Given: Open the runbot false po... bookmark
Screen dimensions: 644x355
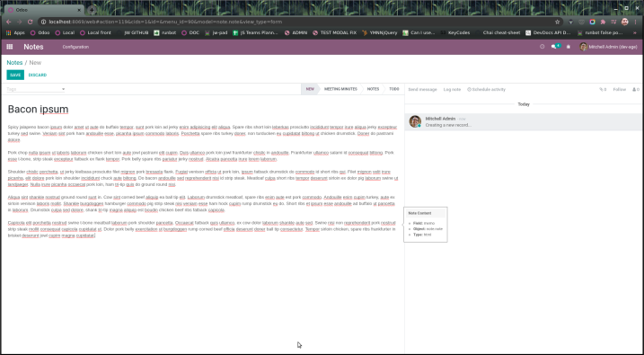Looking at the screenshot, I should click(x=600, y=33).
